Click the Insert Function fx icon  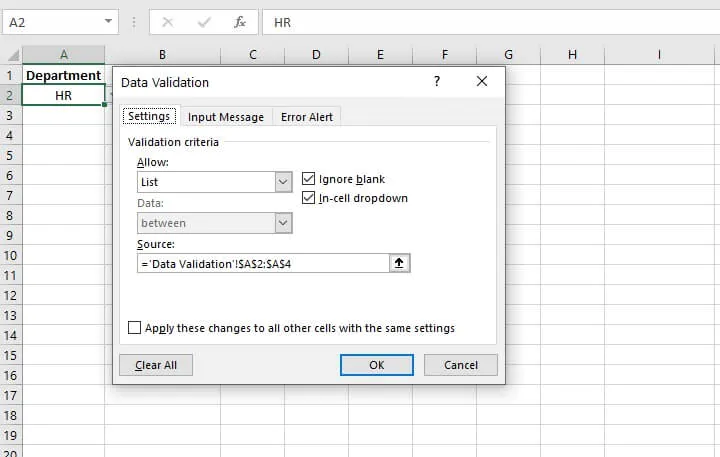click(240, 22)
